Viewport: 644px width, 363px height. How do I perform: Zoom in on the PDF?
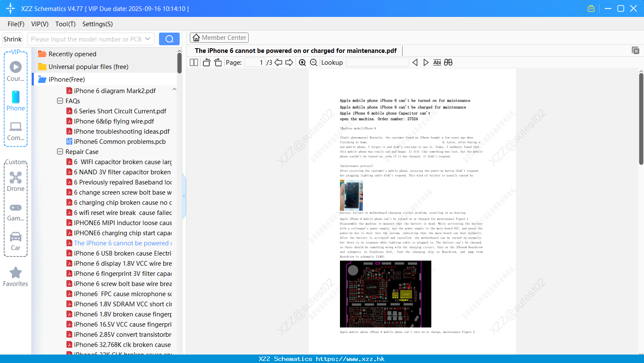click(302, 63)
